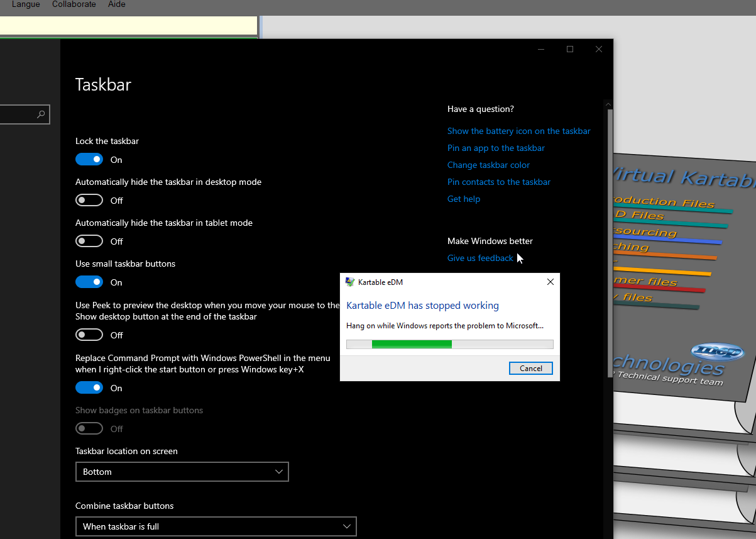Click the Give us feedback link

(x=480, y=258)
